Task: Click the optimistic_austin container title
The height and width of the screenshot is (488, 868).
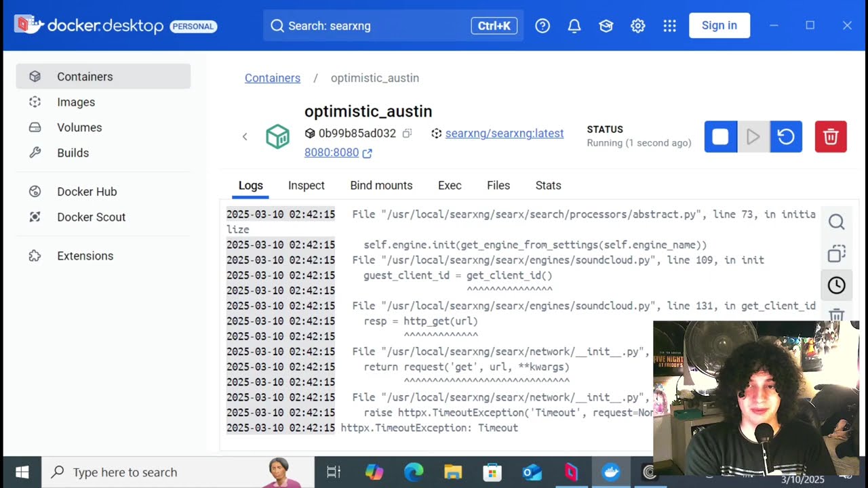Action: pos(368,111)
